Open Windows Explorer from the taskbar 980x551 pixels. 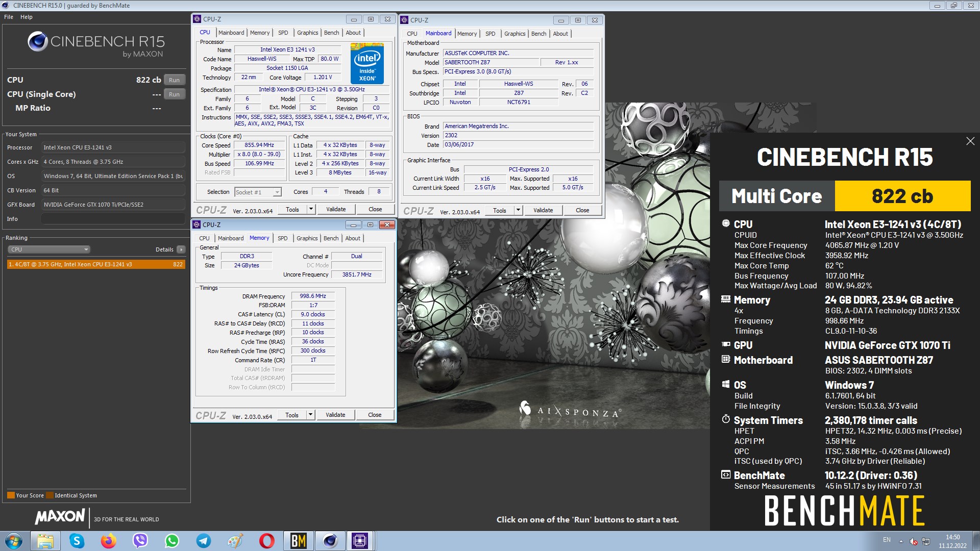coord(45,541)
